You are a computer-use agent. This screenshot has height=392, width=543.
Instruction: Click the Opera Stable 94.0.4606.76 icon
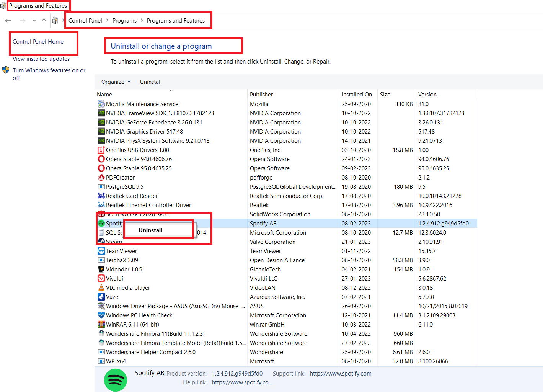coord(101,159)
